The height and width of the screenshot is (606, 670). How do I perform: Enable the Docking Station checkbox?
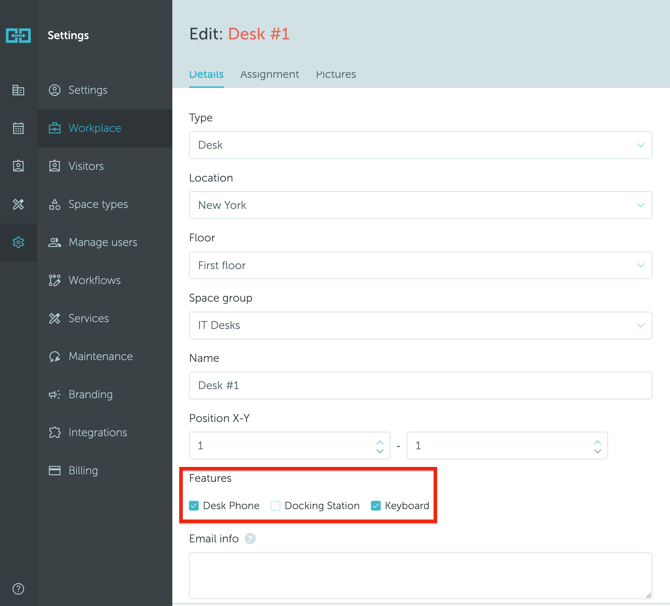click(276, 506)
